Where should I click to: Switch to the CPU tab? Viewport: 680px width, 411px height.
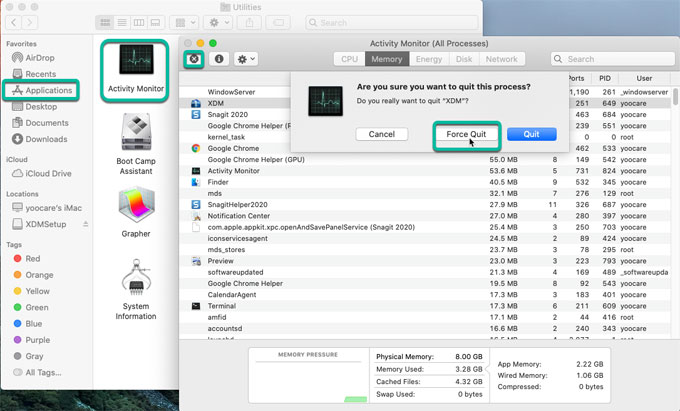(349, 59)
